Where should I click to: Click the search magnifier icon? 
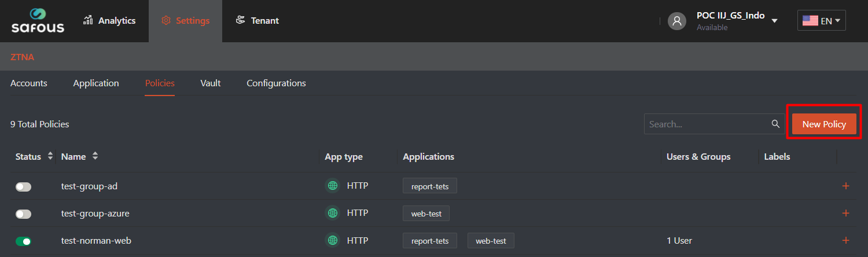point(775,124)
